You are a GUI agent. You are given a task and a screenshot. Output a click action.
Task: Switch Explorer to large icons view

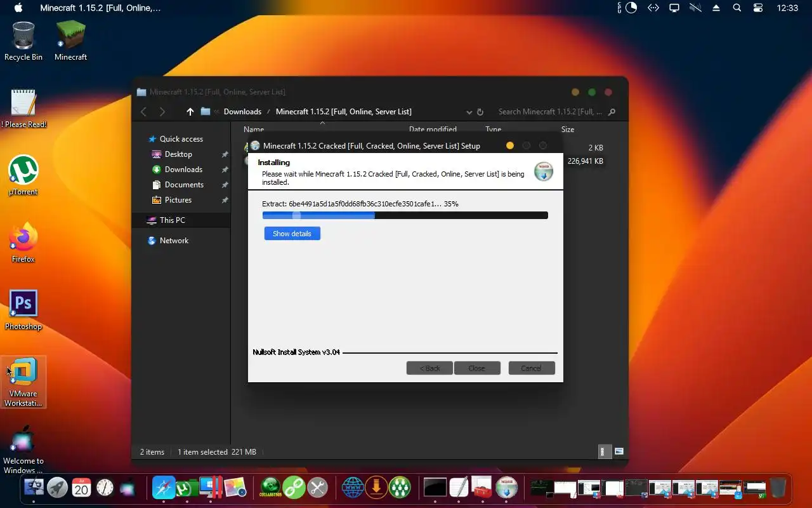(x=619, y=451)
